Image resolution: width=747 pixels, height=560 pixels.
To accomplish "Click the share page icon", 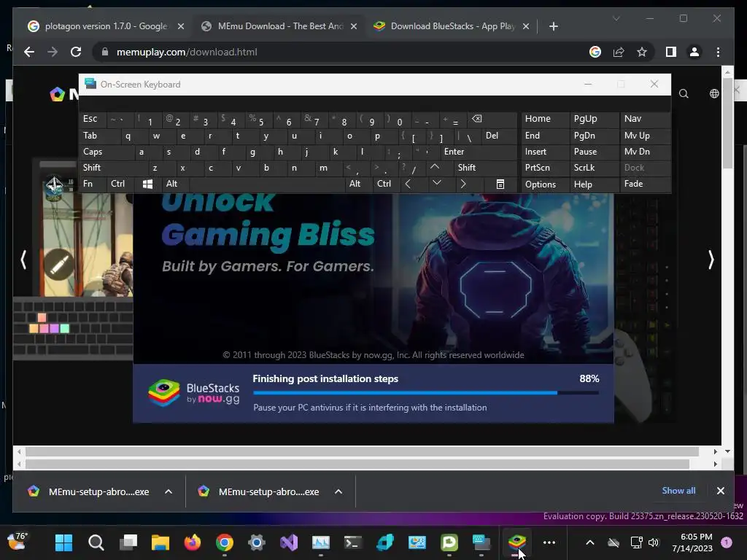I will tap(619, 52).
